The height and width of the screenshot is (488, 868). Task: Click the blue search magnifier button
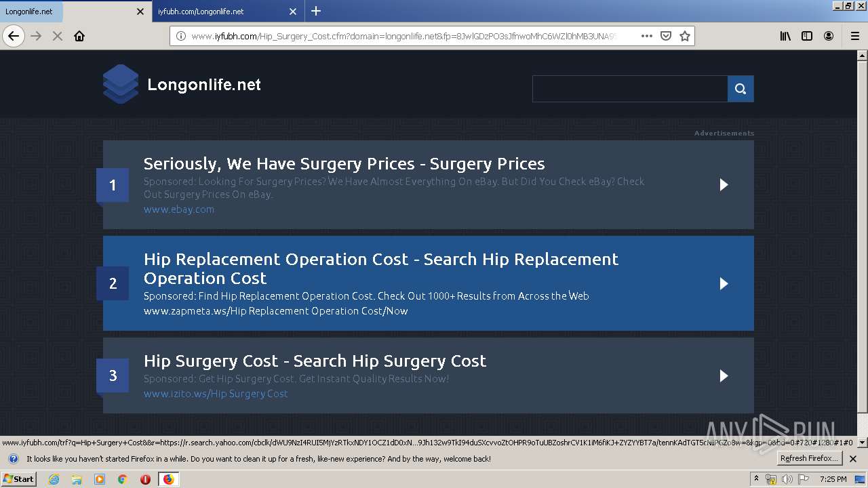pos(741,89)
